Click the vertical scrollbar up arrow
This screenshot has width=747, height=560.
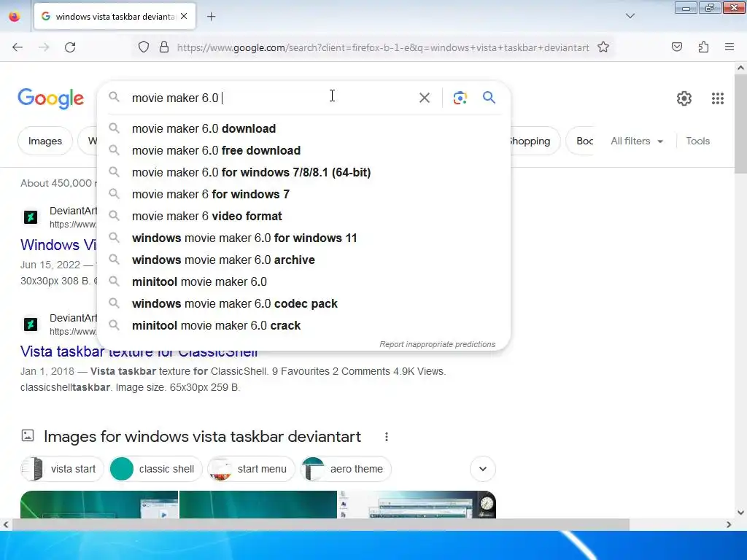(x=740, y=68)
